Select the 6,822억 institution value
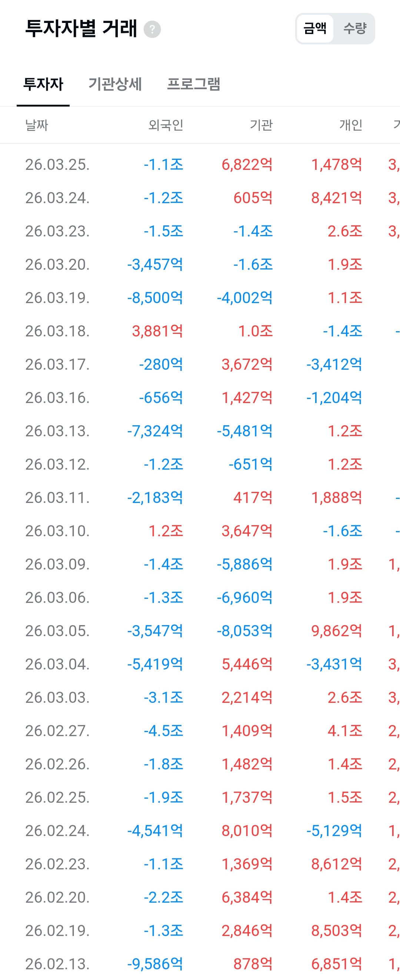This screenshot has width=400, height=980. click(x=247, y=164)
